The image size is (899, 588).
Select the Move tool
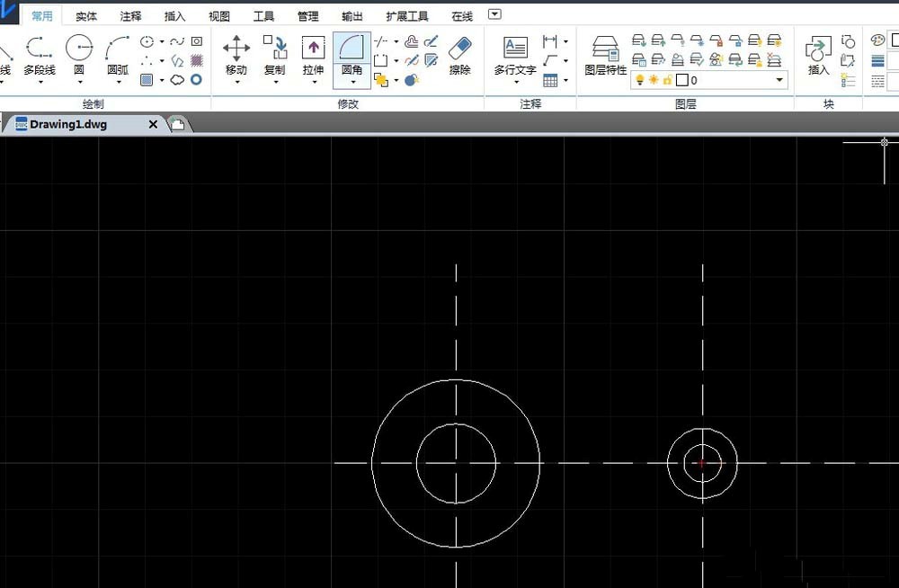coord(236,49)
